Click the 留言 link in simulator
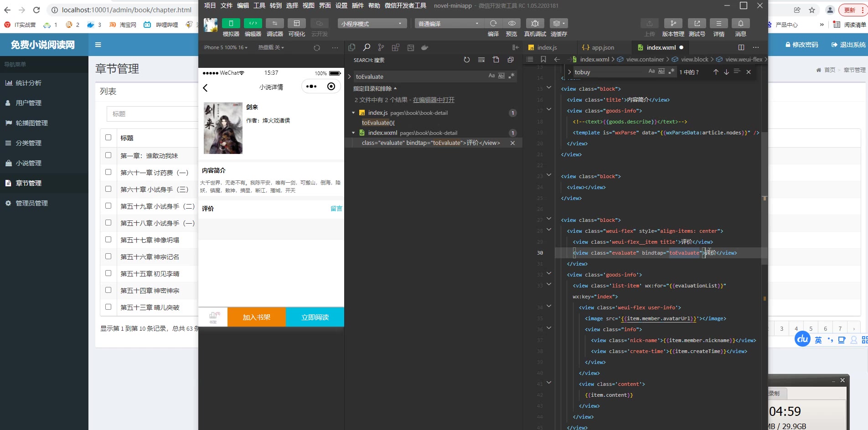This screenshot has width=868, height=430. click(336, 209)
